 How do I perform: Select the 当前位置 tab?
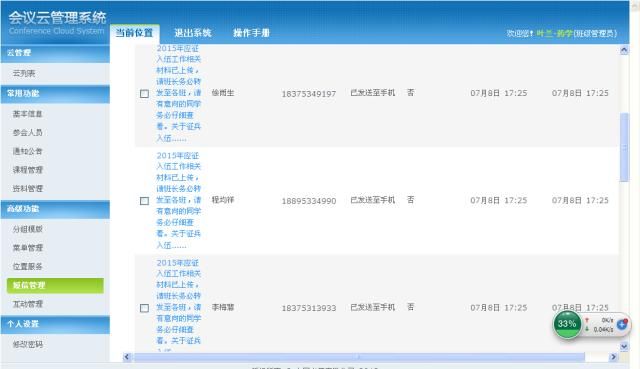tap(134, 33)
